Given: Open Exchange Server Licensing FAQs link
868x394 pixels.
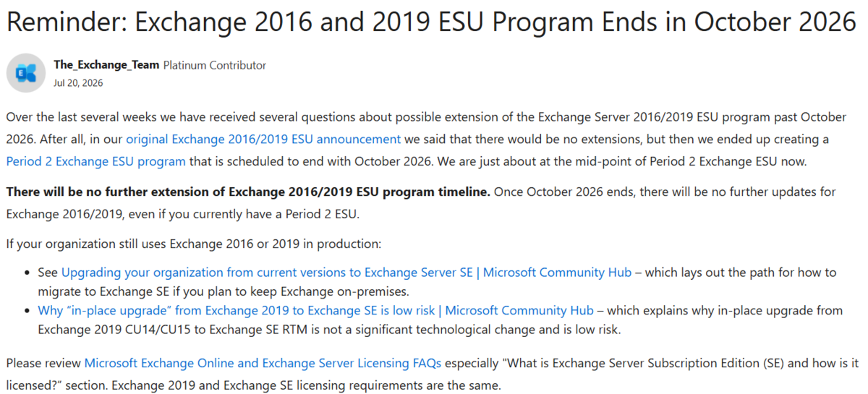Looking at the screenshot, I should [x=263, y=362].
